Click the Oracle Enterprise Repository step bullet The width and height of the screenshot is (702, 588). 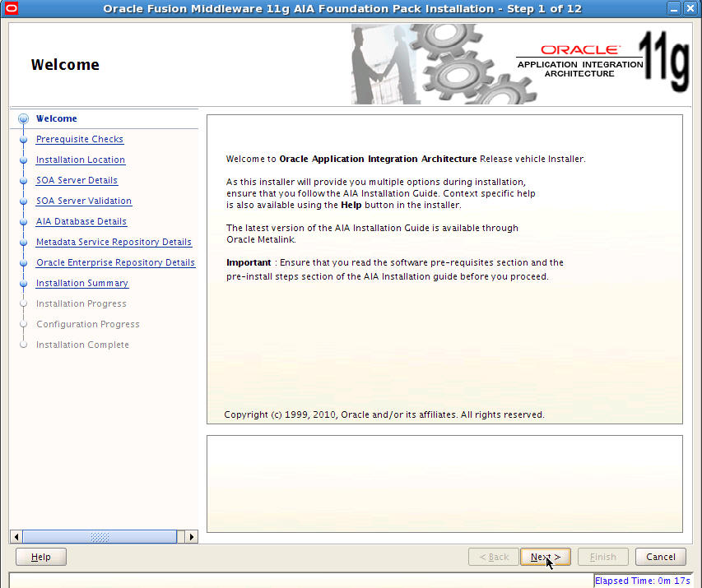pos(23,263)
